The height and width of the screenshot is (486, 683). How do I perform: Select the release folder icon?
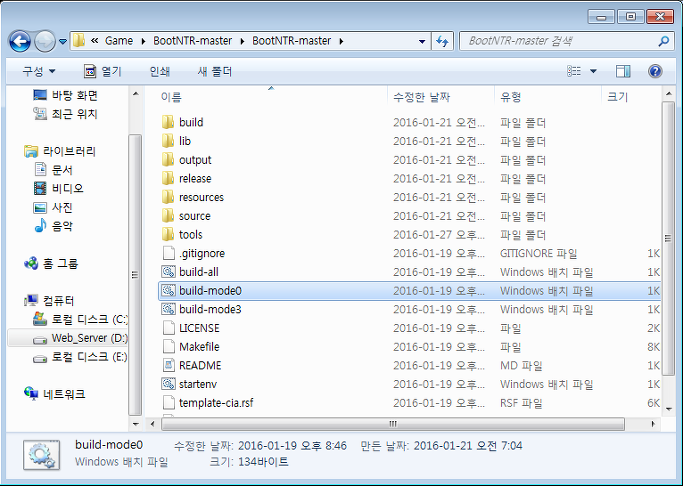tap(168, 179)
